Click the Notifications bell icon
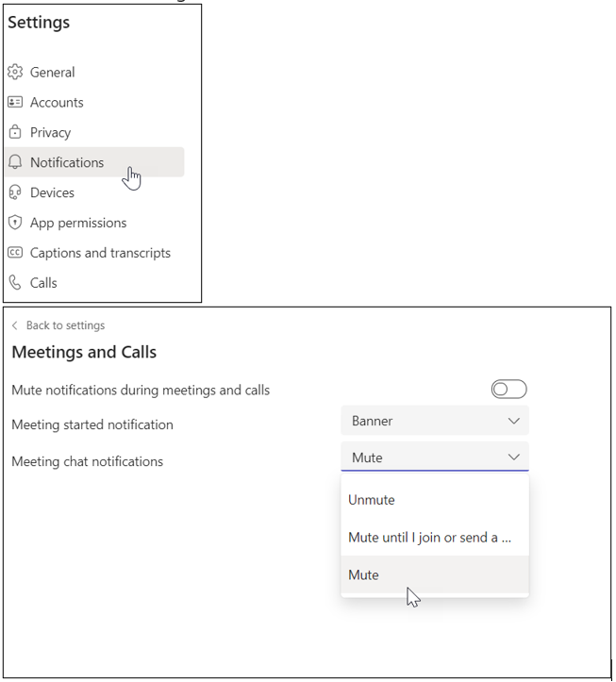The height and width of the screenshot is (682, 616). point(15,162)
